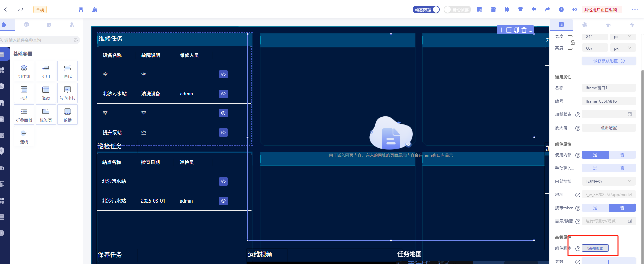Viewport: 644px width, 264px height.
Task: Add the 折叠面板 collapse panel component
Action: (24, 115)
